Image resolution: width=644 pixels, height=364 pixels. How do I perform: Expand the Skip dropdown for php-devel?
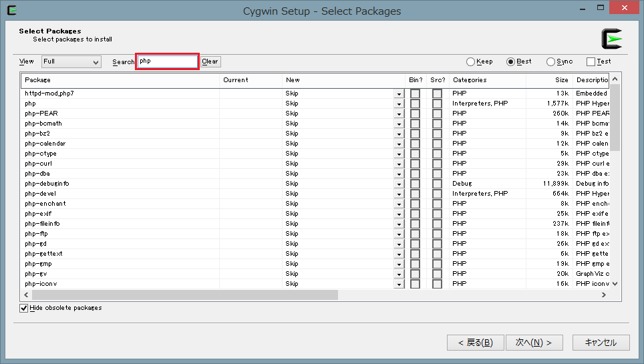(x=399, y=194)
